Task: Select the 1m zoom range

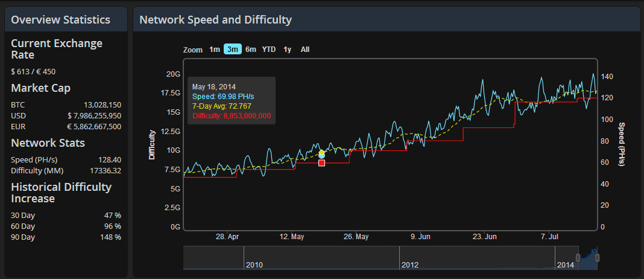Action: 215,50
